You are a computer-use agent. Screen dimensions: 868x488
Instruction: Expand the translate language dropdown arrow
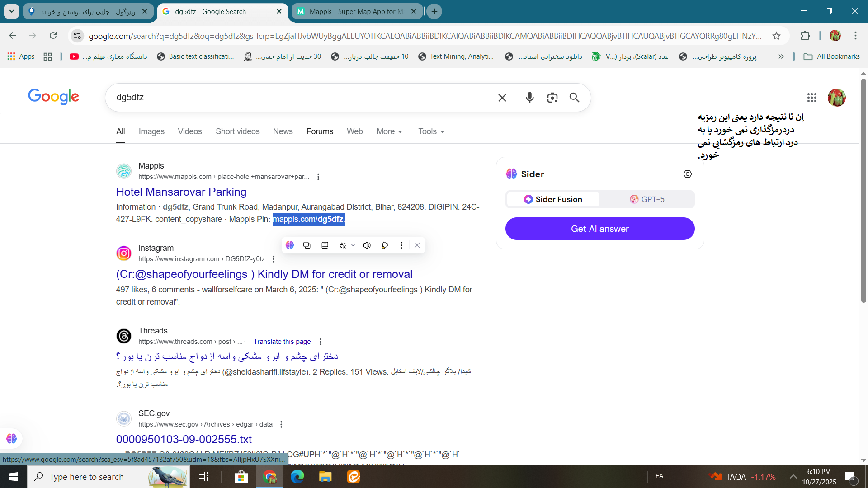pos(353,245)
